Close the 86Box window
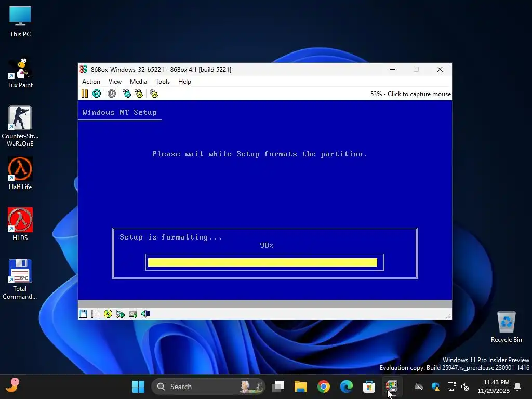 tap(440, 69)
